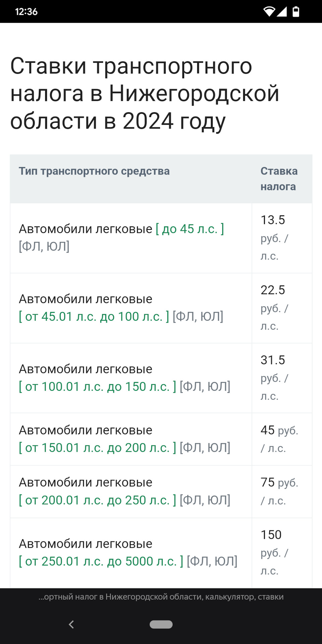Tap the 12:36 clock in status bar
The height and width of the screenshot is (644, 322).
click(26, 12)
